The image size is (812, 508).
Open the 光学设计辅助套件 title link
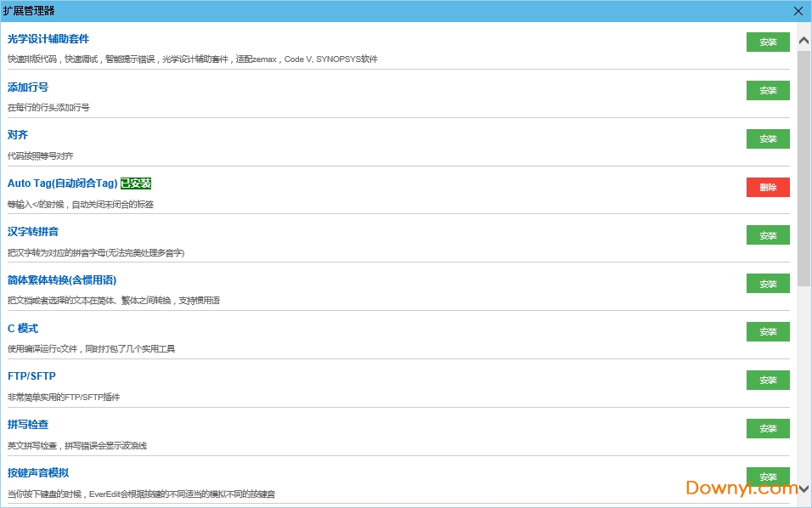(x=48, y=39)
